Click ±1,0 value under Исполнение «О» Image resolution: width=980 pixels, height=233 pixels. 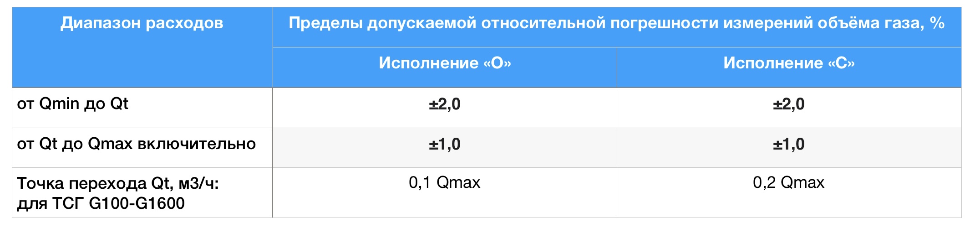tap(445, 145)
